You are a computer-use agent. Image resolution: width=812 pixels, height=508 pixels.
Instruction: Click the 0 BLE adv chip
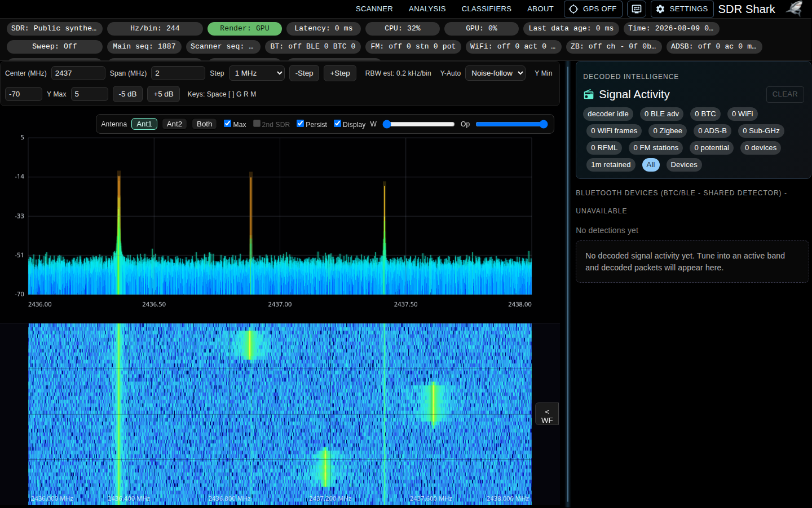point(661,114)
